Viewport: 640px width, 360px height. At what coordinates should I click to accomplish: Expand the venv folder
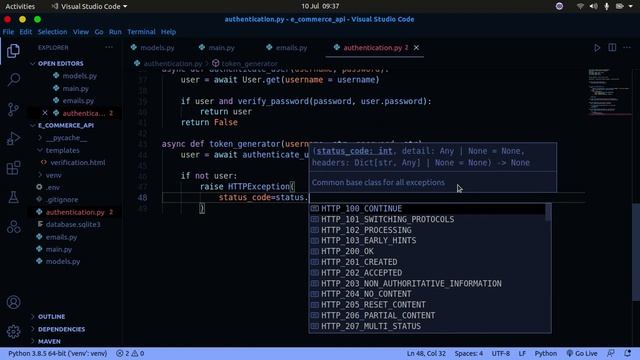pos(53,175)
